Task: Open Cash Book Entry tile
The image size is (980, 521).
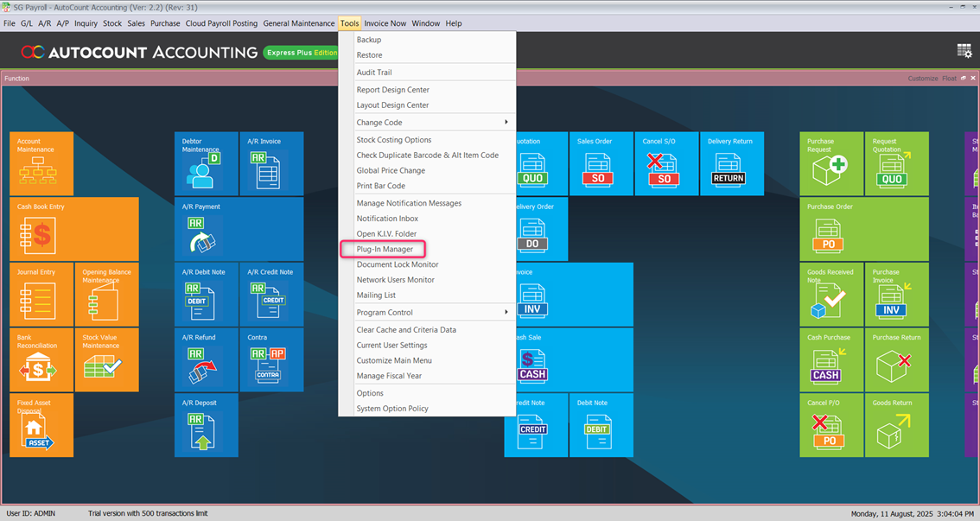Action: pyautogui.click(x=74, y=229)
